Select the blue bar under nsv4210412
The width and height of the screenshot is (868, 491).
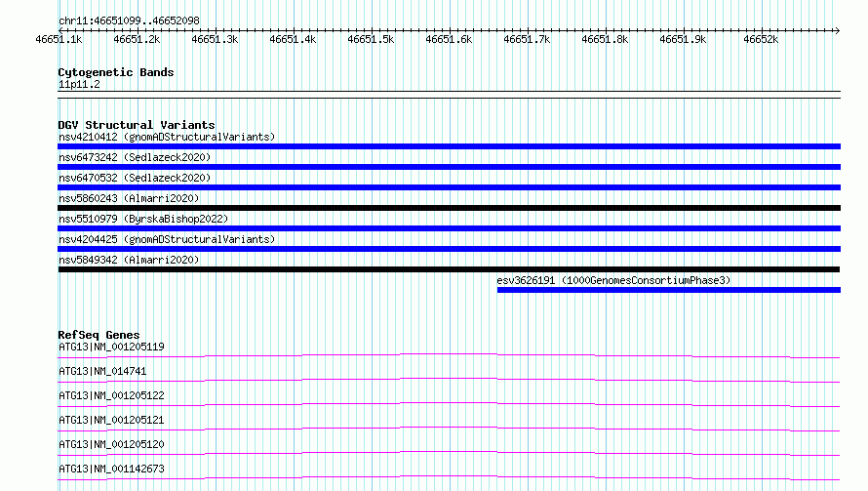pyautogui.click(x=449, y=146)
